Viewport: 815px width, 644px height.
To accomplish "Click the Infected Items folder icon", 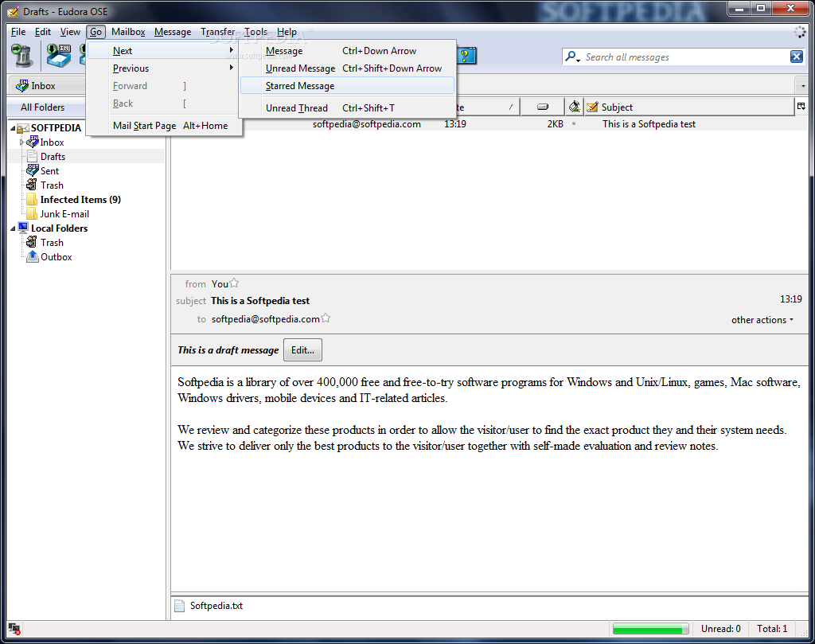I will tap(32, 199).
